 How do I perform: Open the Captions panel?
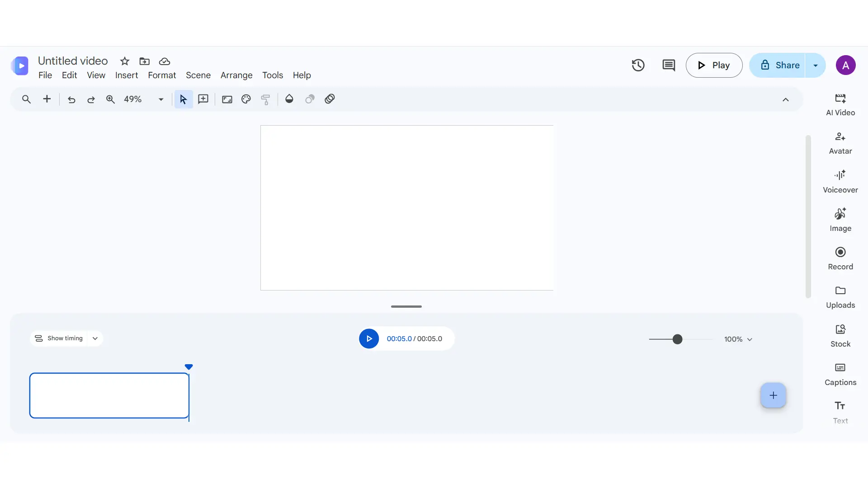pos(840,375)
